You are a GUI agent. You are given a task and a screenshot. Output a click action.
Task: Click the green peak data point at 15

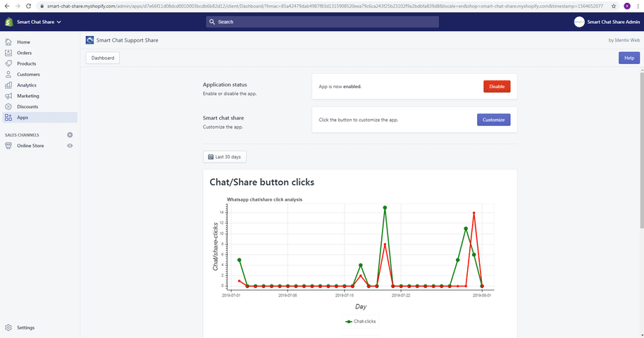point(385,208)
